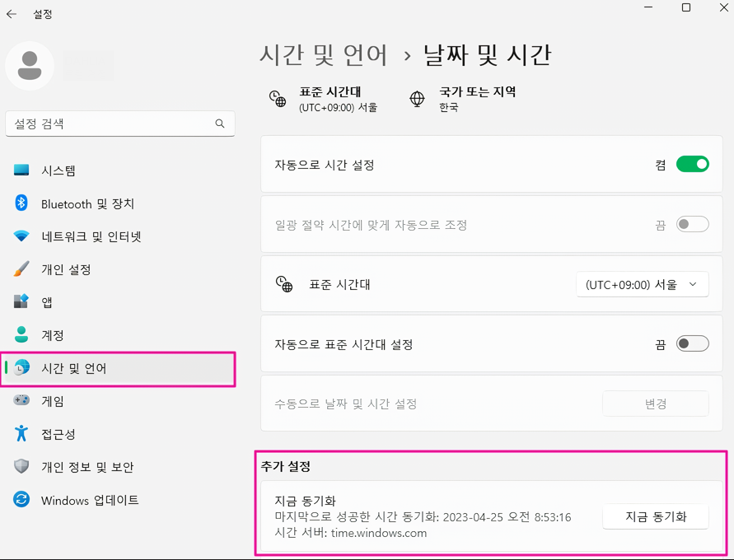
Task: Click the 설정 검색 search field
Action: coord(111,124)
